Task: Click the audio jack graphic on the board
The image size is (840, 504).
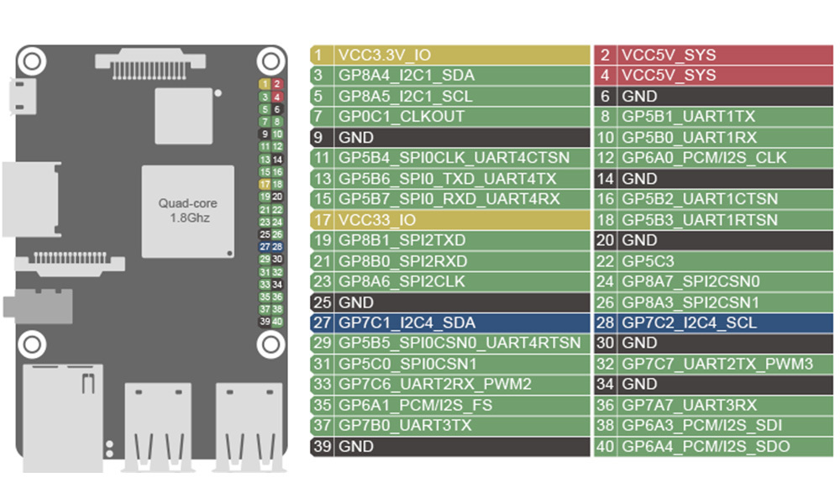Action: tap(34, 307)
